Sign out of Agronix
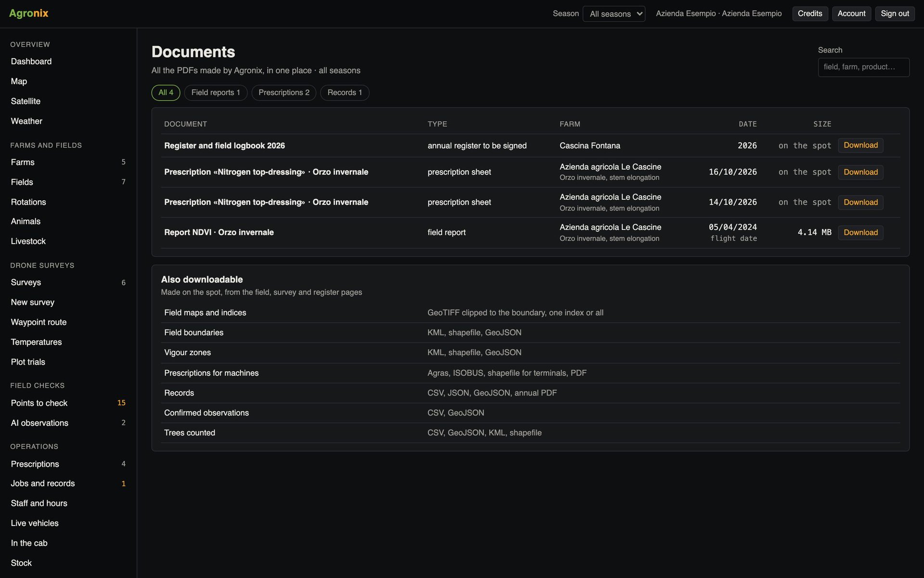Viewport: 924px width, 578px height. tap(895, 13)
